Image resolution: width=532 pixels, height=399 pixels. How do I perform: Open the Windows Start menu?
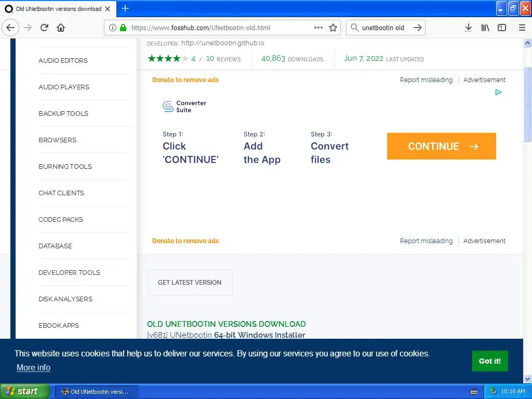coord(25,392)
